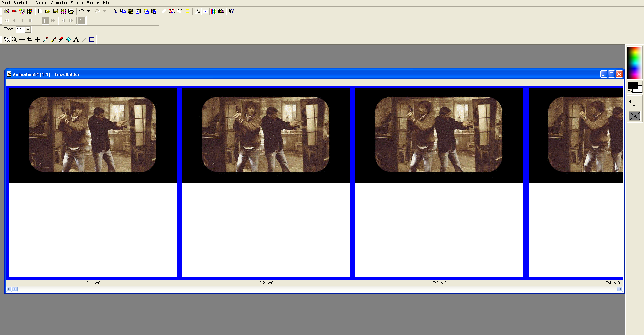Screen dimensions: 644x335
Task: Click the flip frames icon after Delete
Action: click(180, 11)
